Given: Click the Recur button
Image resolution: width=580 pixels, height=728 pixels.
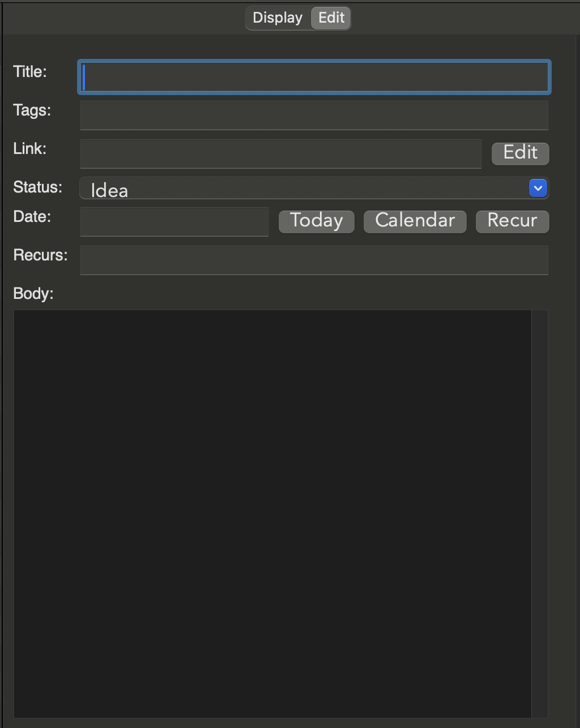Looking at the screenshot, I should [511, 221].
